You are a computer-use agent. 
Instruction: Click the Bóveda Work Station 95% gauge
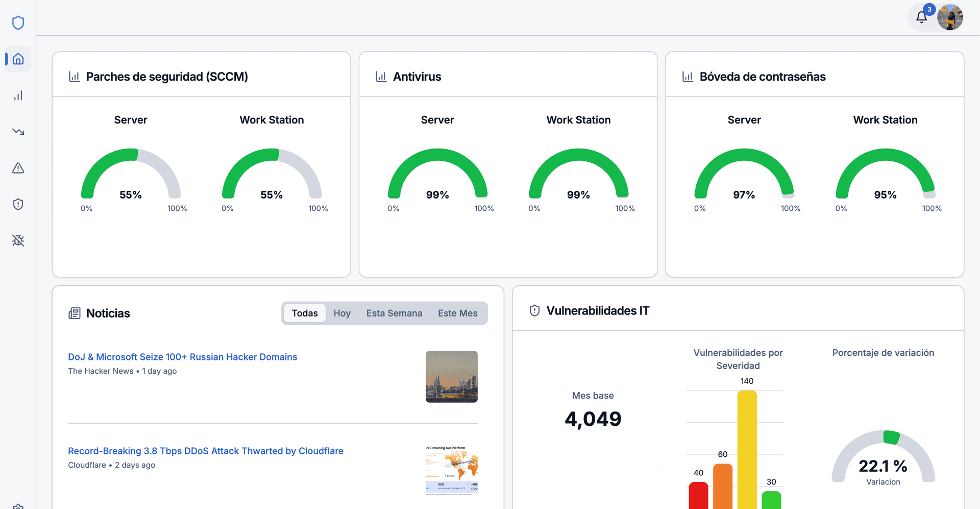click(885, 174)
